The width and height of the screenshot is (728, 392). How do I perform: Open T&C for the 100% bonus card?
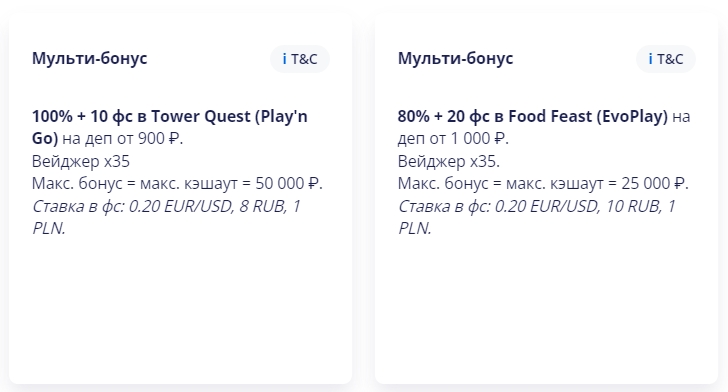coord(300,59)
